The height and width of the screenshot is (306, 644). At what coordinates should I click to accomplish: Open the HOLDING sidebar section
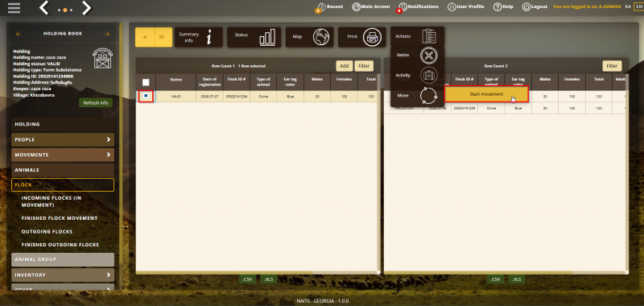(63, 124)
